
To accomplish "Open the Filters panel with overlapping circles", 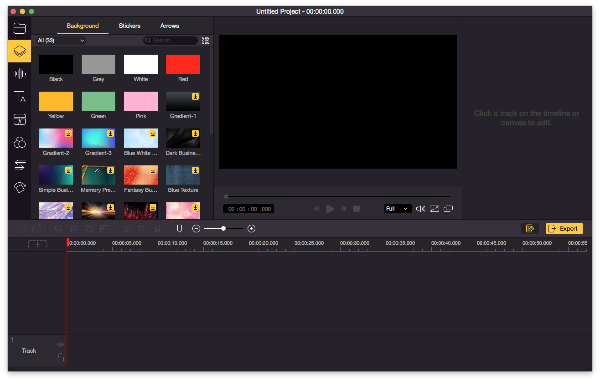I will pyautogui.click(x=20, y=142).
